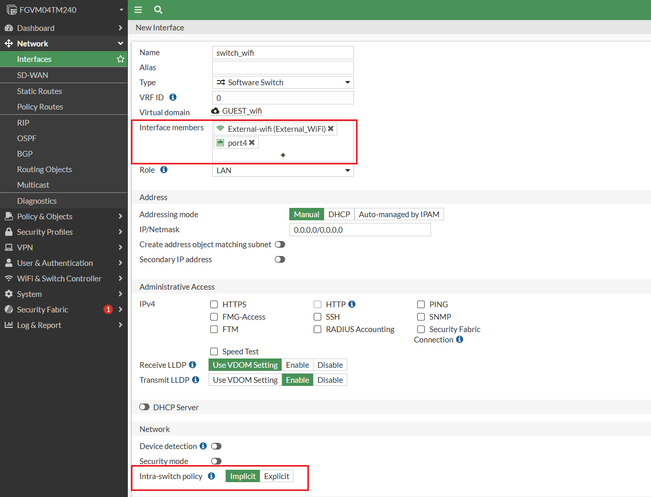Open SD-WAN in the sidebar
Screen dimensions: 651x497
click(x=64, y=75)
